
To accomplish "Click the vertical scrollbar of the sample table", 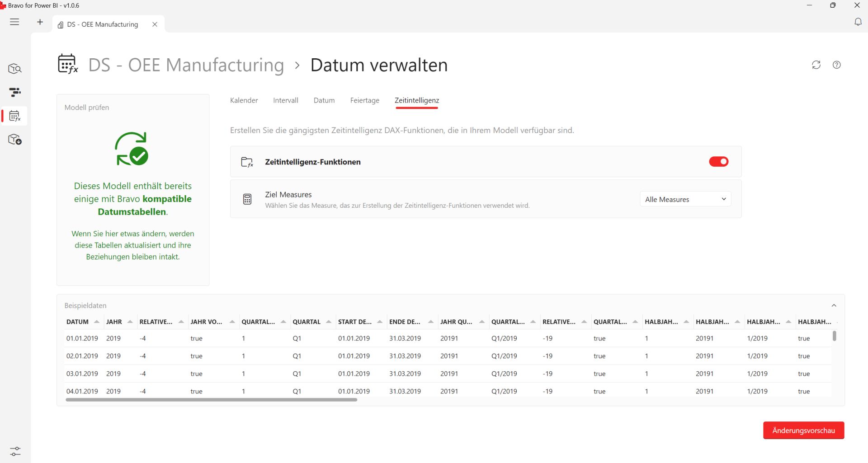I will 835,336.
